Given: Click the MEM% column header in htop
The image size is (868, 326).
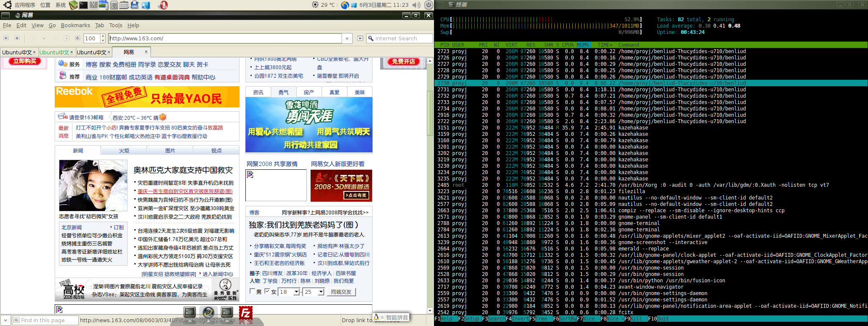Looking at the screenshot, I should pos(583,45).
